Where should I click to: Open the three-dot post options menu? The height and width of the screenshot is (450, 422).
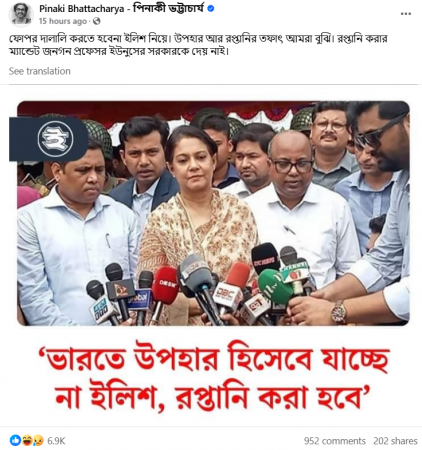tap(405, 14)
